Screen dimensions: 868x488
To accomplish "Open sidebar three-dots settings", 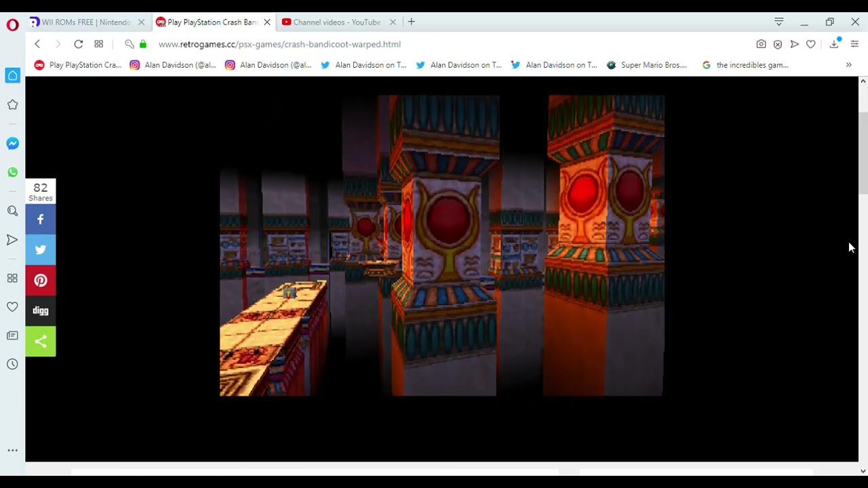I will [x=12, y=450].
